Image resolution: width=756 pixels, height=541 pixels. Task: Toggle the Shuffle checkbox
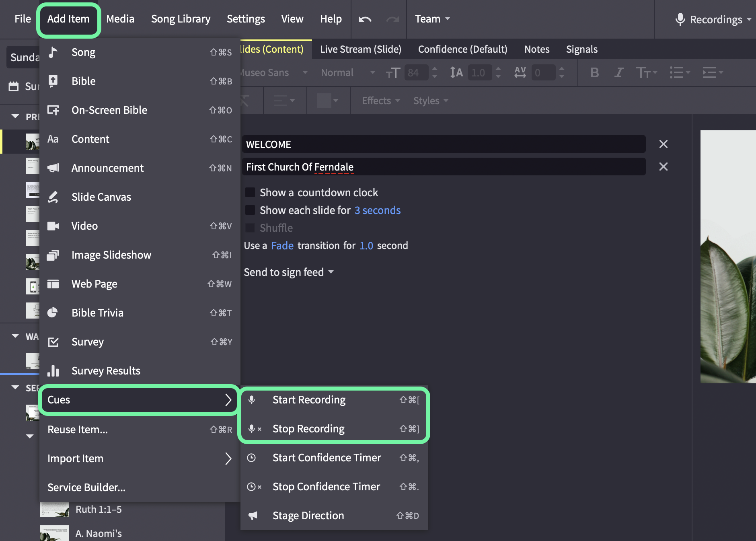pos(250,228)
